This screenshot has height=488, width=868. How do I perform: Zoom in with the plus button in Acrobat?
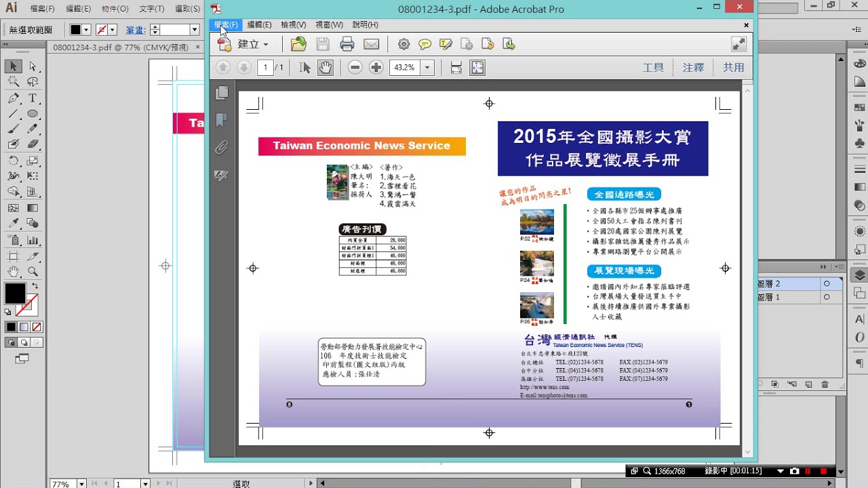376,67
